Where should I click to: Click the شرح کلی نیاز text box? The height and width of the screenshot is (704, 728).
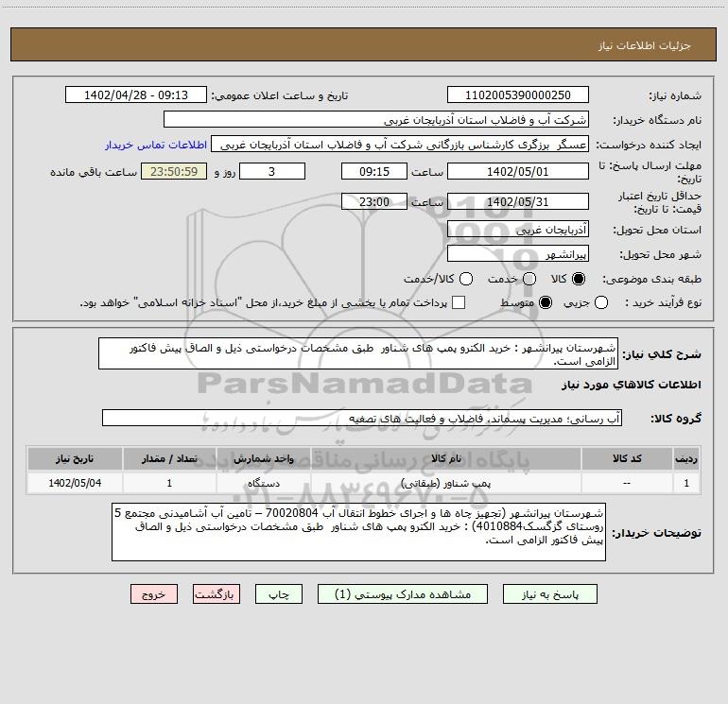point(358,353)
